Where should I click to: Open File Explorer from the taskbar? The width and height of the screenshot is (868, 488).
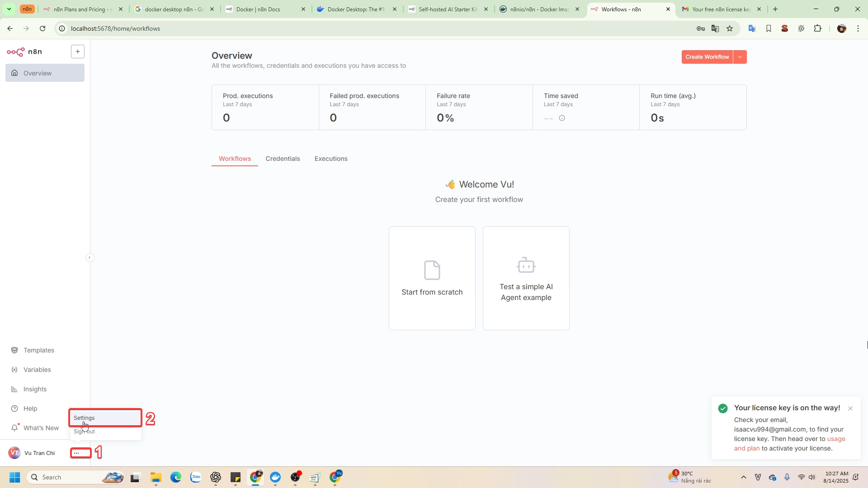156,477
